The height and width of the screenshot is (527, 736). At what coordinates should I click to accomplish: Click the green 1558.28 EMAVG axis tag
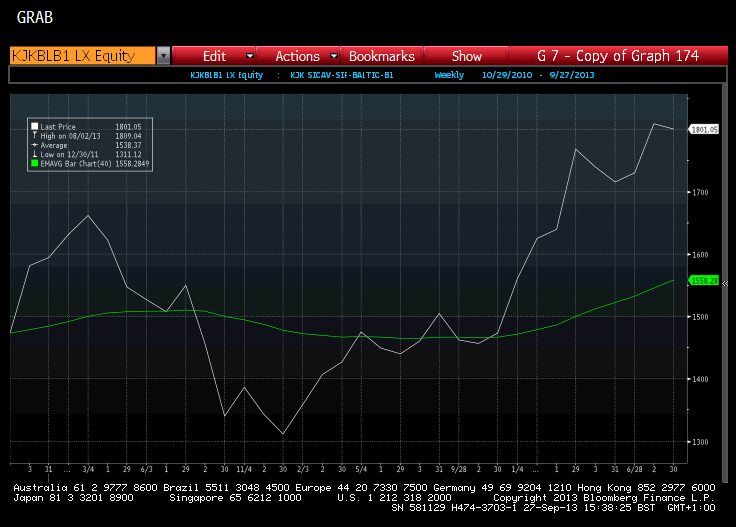[704, 281]
